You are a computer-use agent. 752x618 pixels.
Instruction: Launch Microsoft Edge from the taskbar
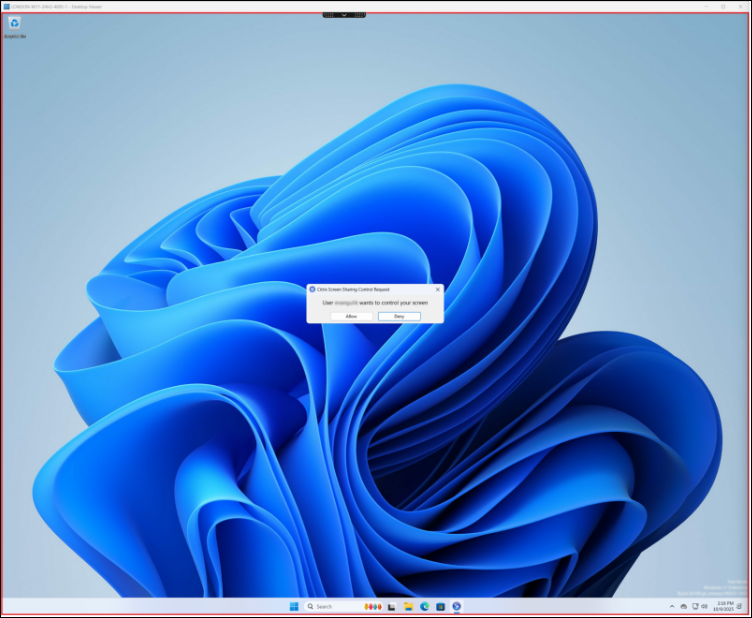pos(424,606)
